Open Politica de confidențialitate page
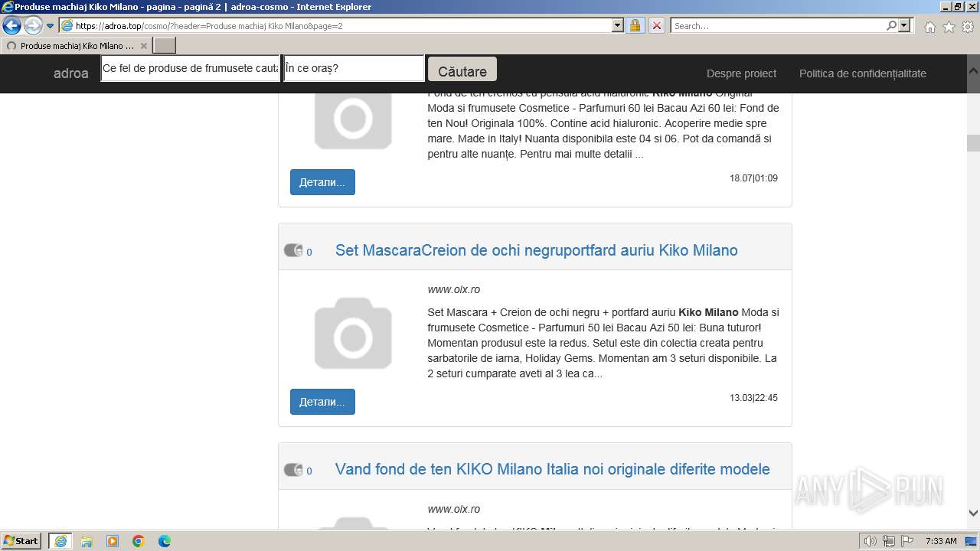980x551 pixels. (x=863, y=73)
